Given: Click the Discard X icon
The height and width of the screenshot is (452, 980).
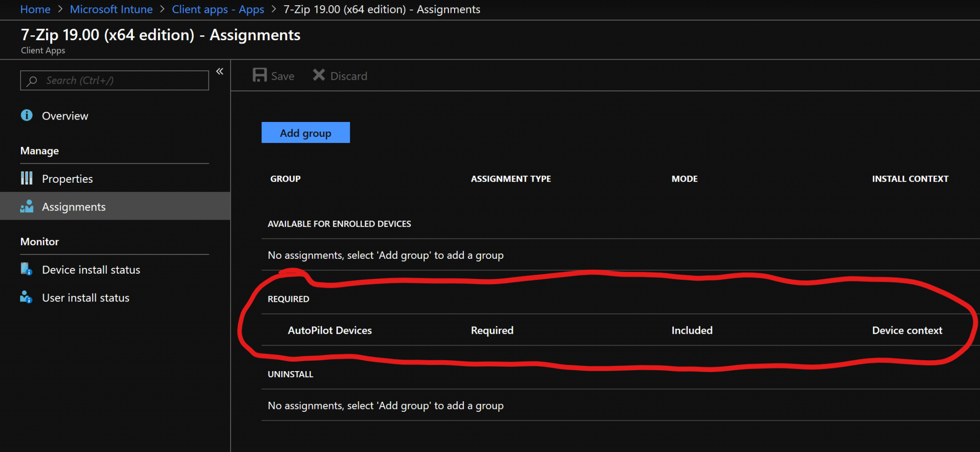Looking at the screenshot, I should pos(318,75).
